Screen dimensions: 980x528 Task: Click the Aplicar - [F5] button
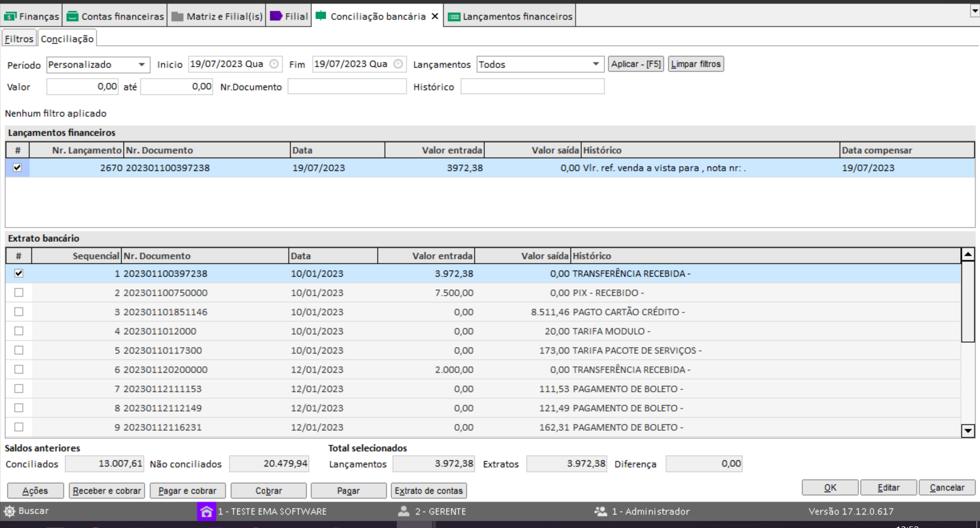click(636, 64)
